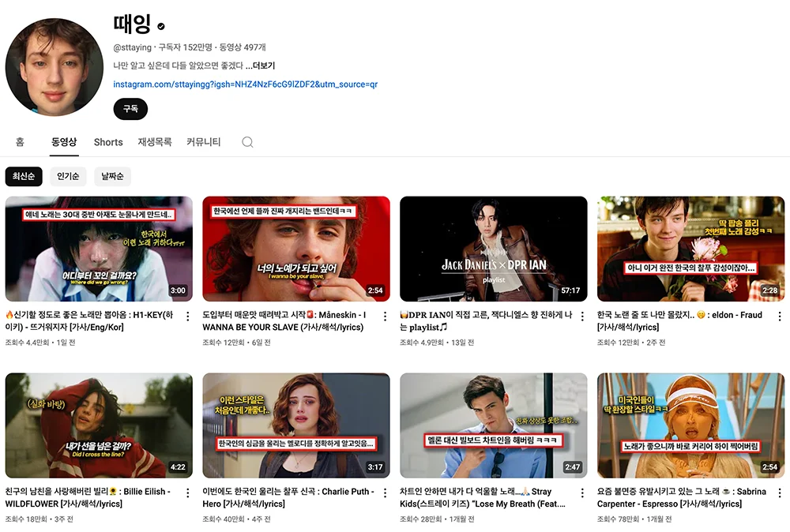Viewport: 790px width, 532px height.
Task: Click the verified badge beside 때잉 channel name
Action: point(160,25)
